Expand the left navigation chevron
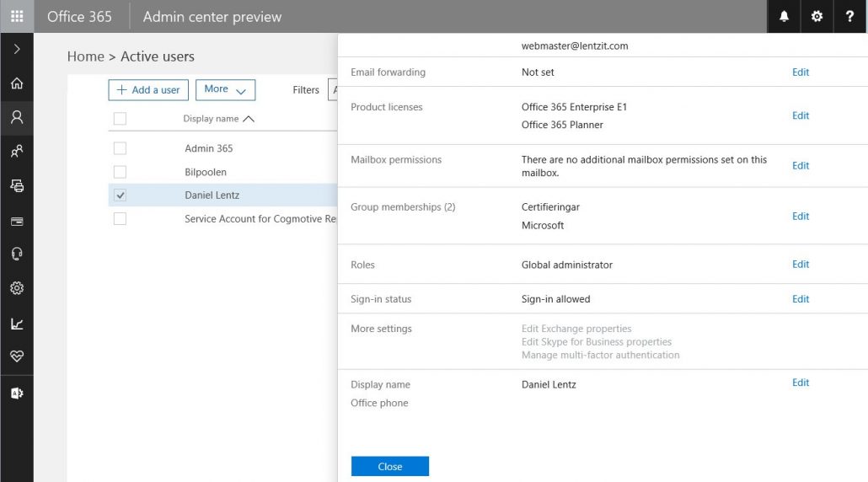 17,50
